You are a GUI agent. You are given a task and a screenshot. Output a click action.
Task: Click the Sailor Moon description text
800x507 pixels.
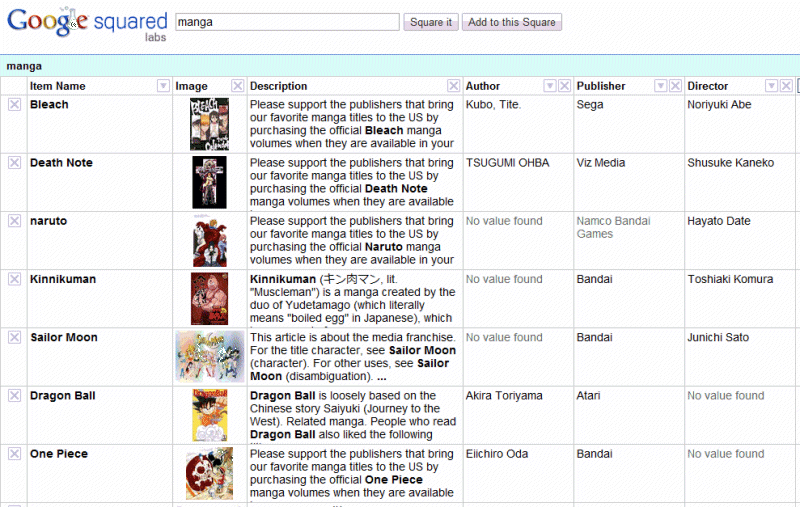(x=353, y=357)
